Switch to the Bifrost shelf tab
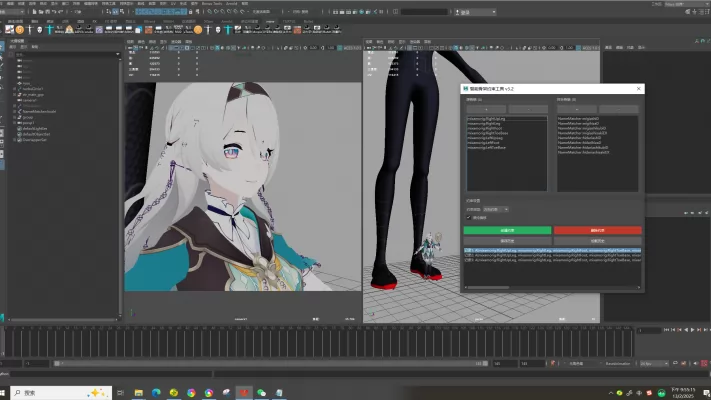This screenshot has height=400, width=711. coord(149,21)
